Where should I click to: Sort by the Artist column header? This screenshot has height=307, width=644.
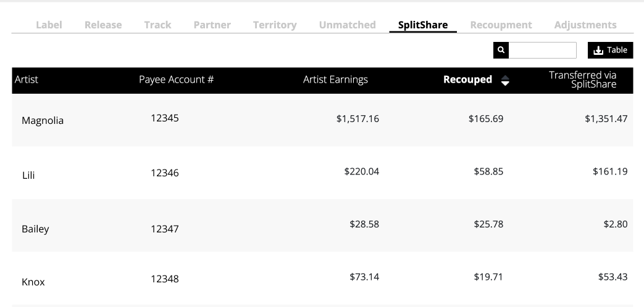click(27, 80)
